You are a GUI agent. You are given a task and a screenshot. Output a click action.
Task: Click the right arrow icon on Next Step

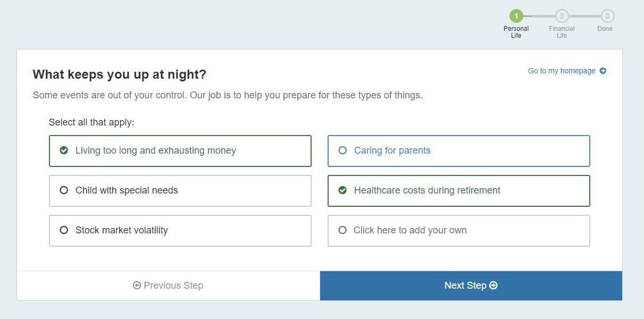[x=494, y=286]
